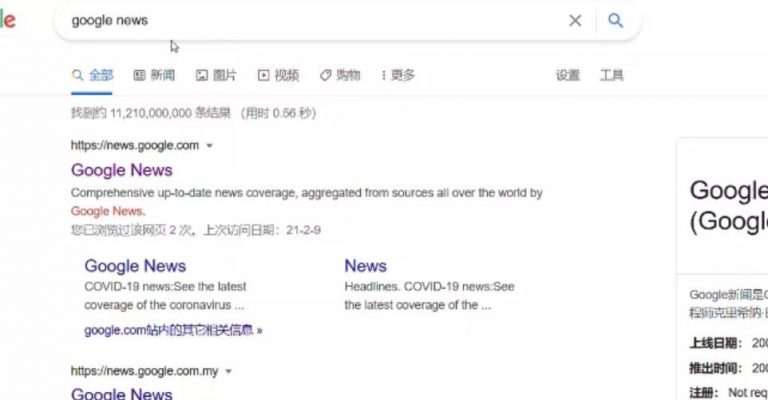Open the Google News sitelink with COVID-19 coverage
This screenshot has width=768, height=400.
tap(135, 266)
